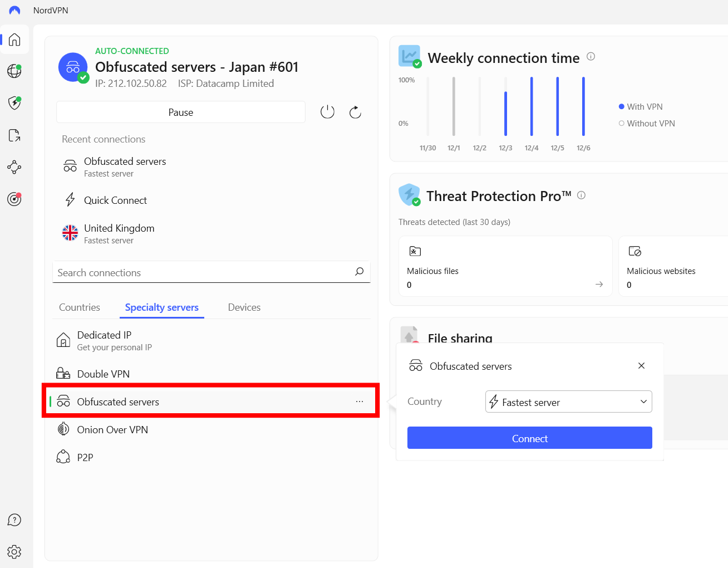Click the Dedicated IP house icon

click(63, 340)
